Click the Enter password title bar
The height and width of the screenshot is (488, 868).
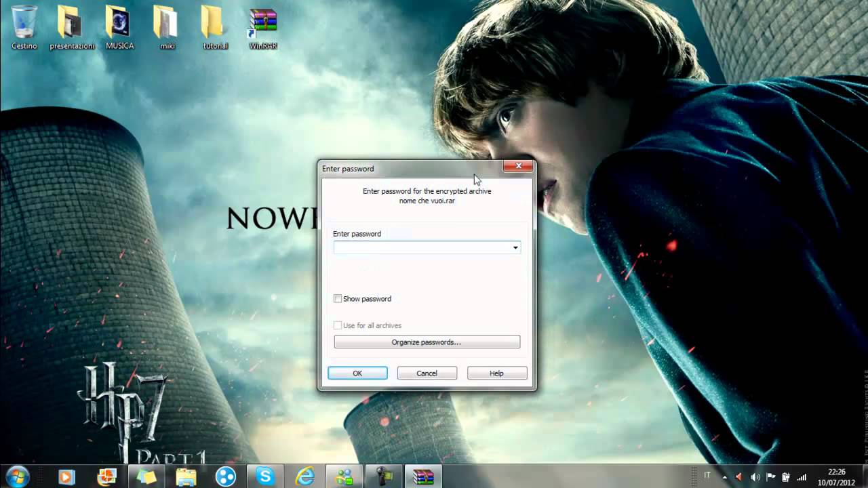[411, 169]
